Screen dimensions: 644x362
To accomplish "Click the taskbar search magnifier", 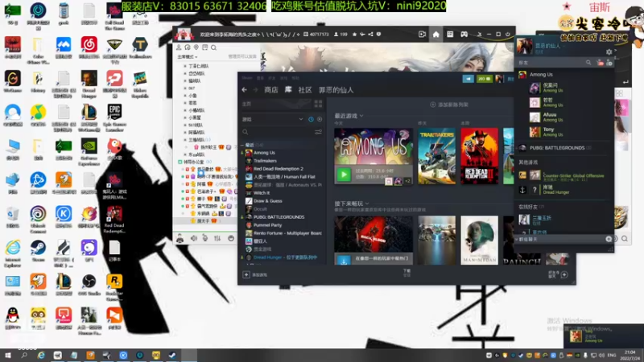I will click(x=24, y=356).
